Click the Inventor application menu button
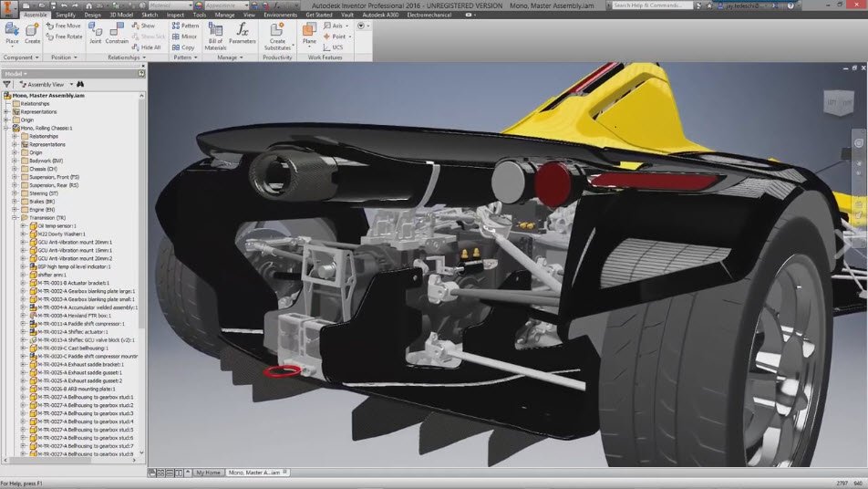Viewport: 868px width, 489px height. point(8,8)
